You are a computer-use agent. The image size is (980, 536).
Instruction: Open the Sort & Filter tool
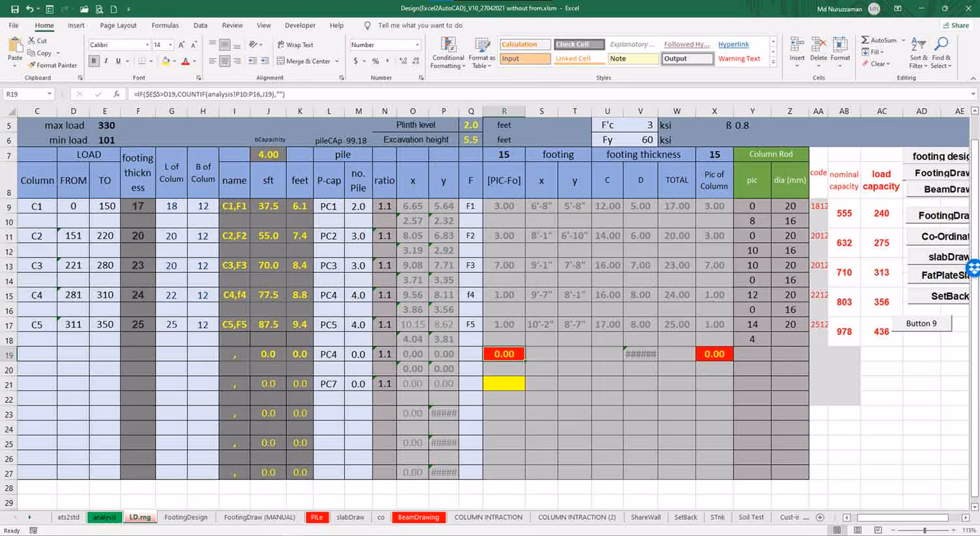point(918,52)
